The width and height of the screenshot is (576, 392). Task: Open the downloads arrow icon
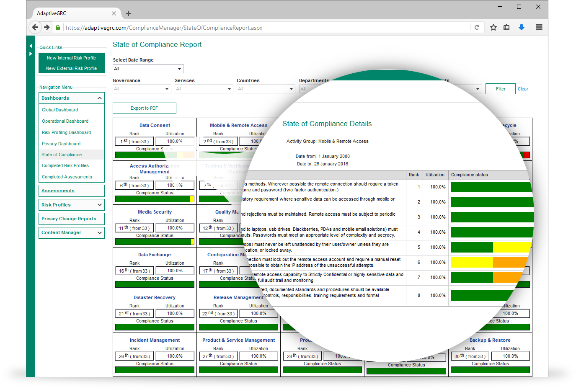[x=522, y=28]
